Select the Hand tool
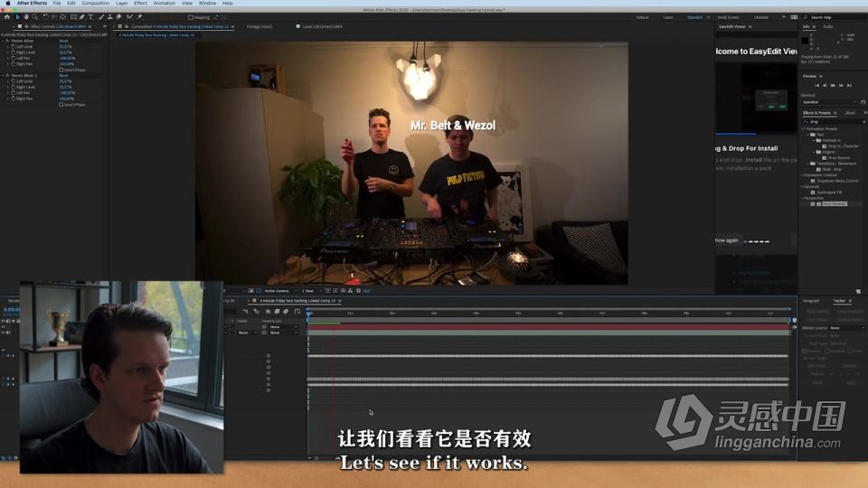The width and height of the screenshot is (868, 488). click(x=26, y=17)
